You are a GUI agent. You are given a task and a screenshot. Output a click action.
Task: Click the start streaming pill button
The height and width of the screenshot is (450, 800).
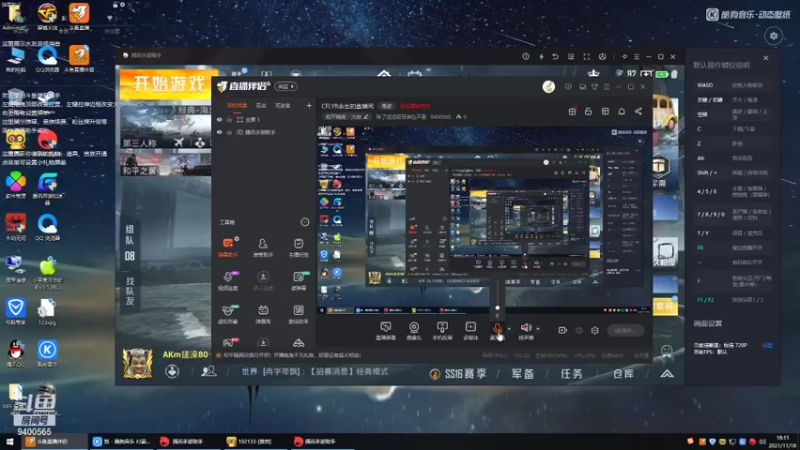626,330
